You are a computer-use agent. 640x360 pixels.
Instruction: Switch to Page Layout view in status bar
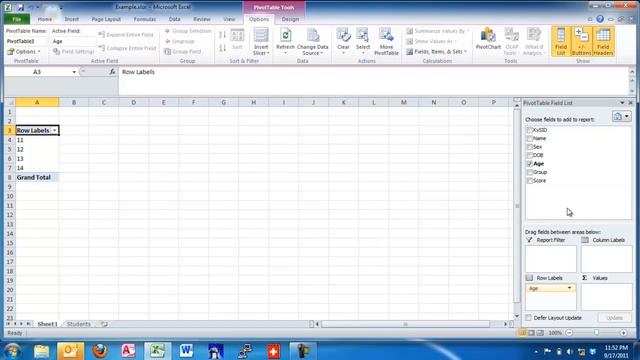pos(531,333)
